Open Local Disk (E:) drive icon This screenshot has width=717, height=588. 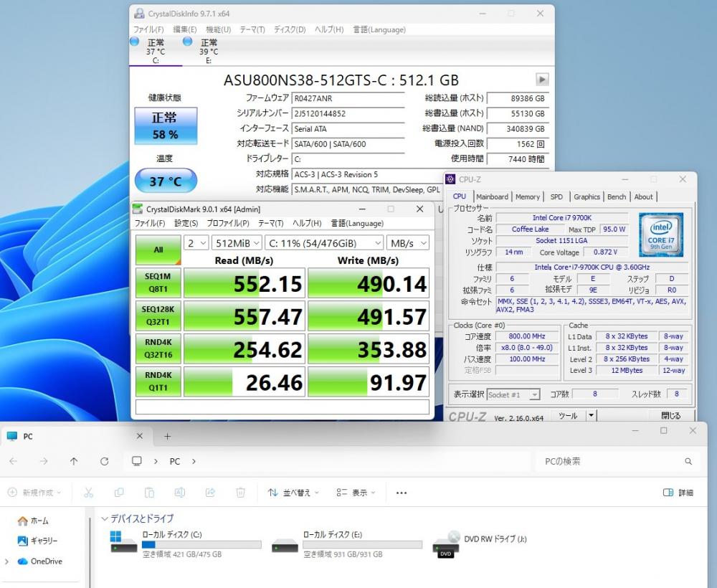(285, 546)
